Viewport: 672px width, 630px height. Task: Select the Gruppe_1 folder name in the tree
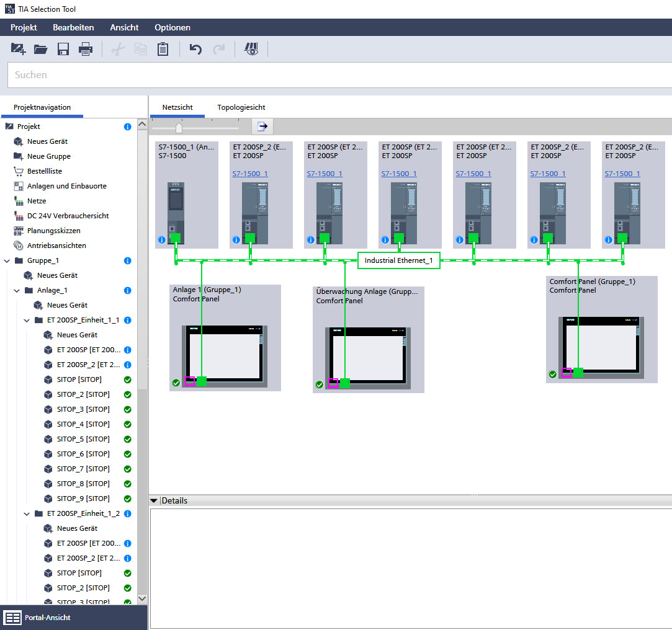[x=43, y=261]
